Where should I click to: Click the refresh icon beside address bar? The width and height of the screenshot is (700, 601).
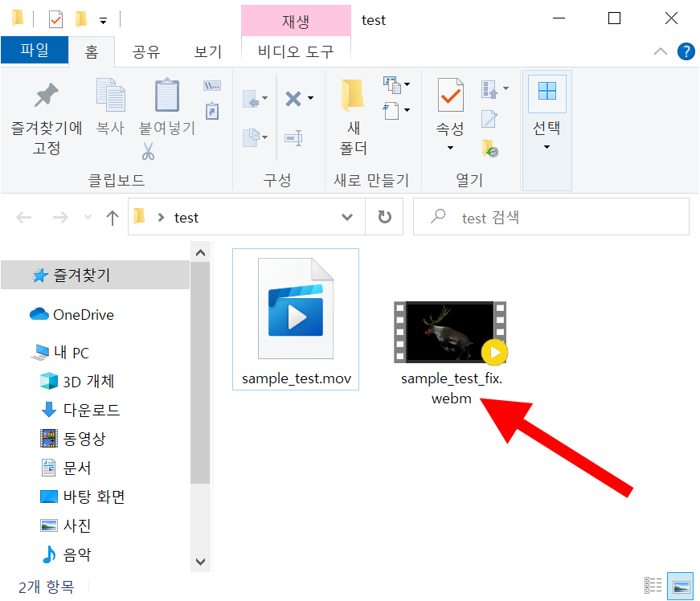pyautogui.click(x=384, y=217)
